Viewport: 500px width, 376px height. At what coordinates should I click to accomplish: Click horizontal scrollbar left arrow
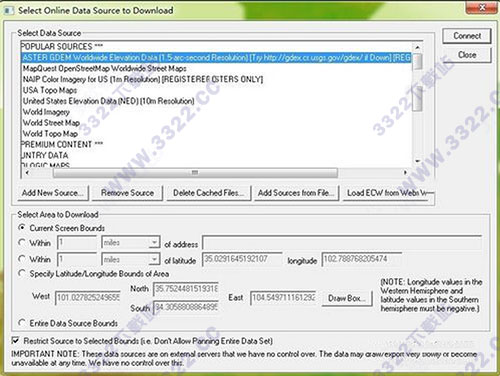tap(27, 173)
